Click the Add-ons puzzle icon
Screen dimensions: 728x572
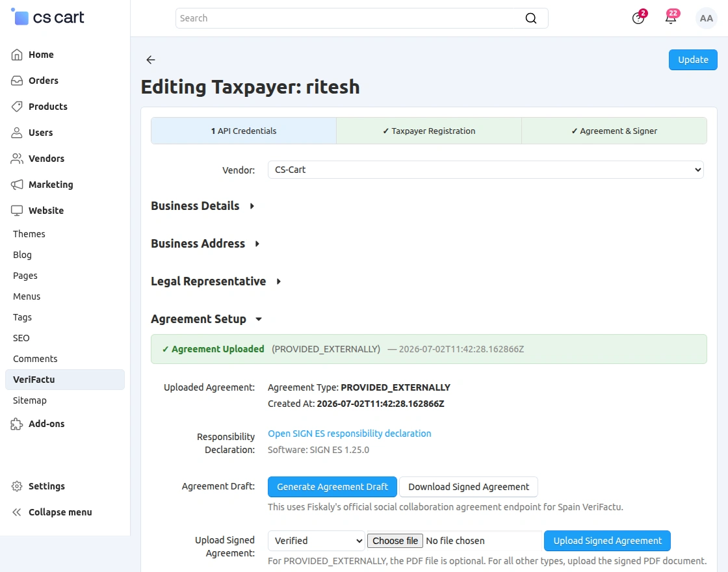17,424
